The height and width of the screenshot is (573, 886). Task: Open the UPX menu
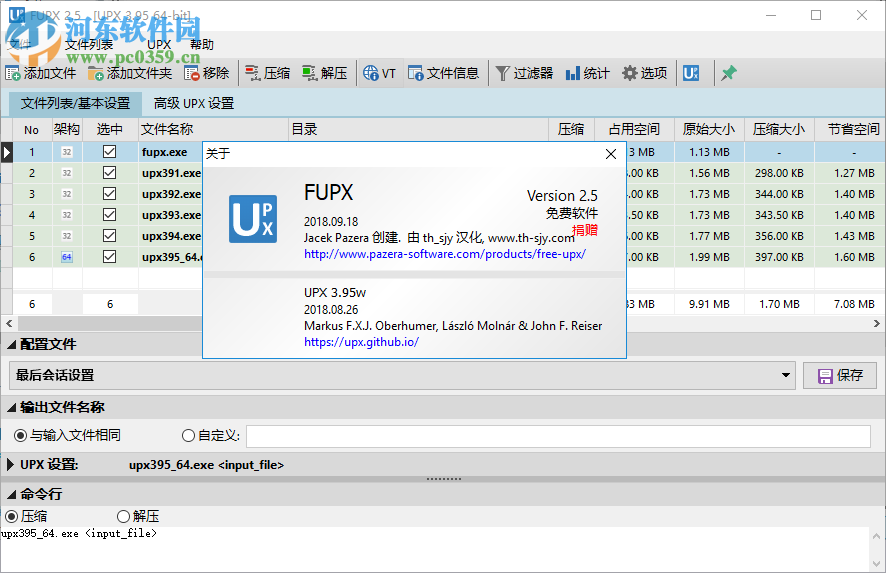(x=159, y=44)
